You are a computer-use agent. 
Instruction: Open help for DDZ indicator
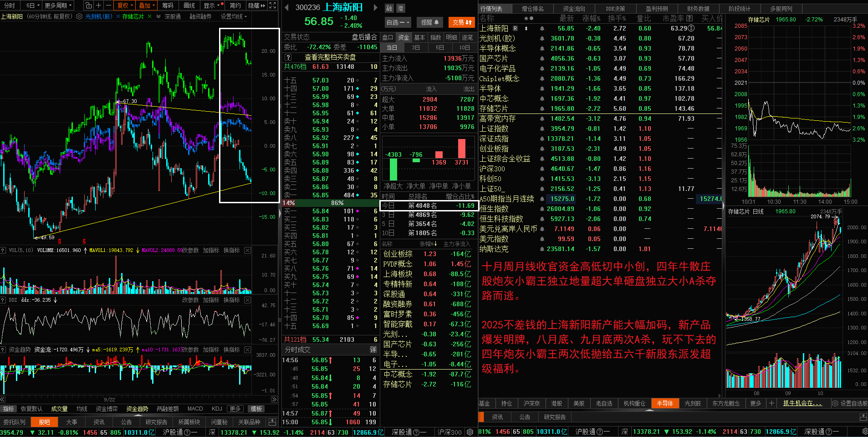pyautogui.click(x=3, y=300)
